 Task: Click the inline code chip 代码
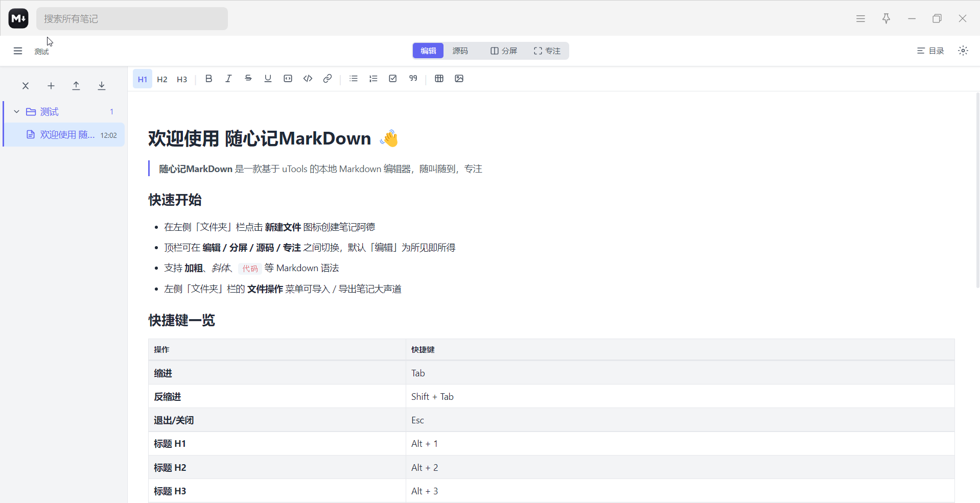tap(250, 269)
